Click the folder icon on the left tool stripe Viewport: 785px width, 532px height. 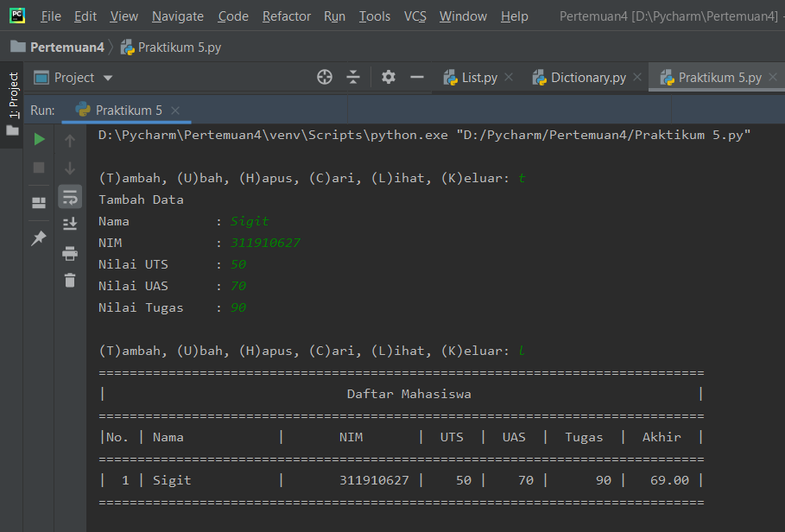(x=12, y=131)
